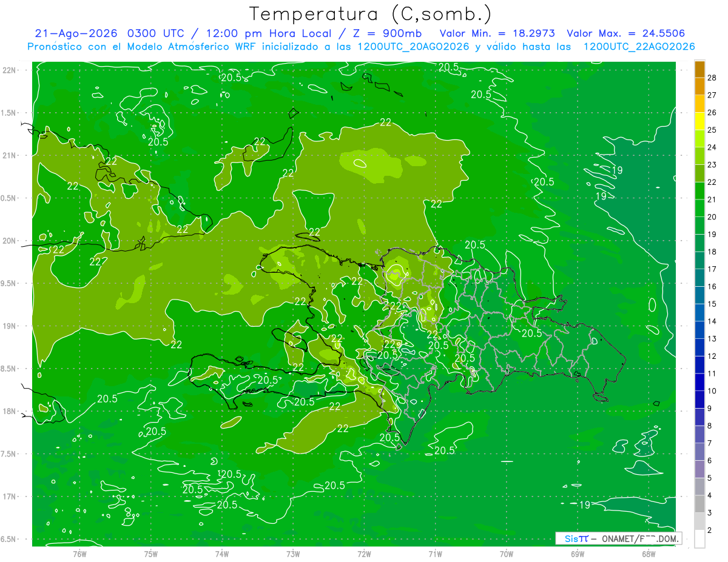The image size is (728, 562).
Task: Click the color scale label "9"
Action: 709,409
